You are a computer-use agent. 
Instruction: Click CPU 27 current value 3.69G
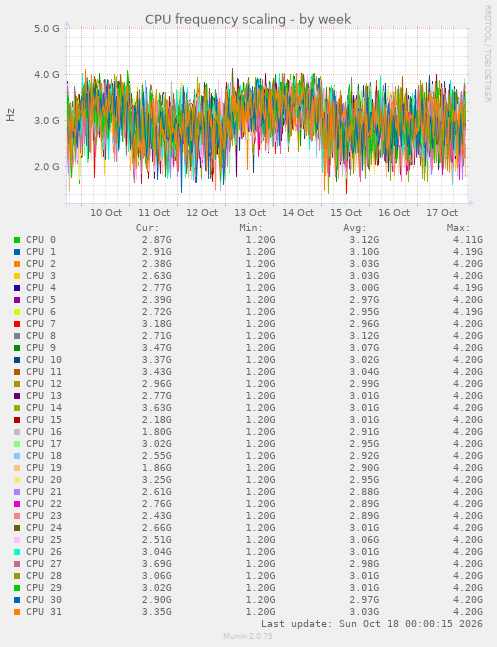tap(157, 563)
